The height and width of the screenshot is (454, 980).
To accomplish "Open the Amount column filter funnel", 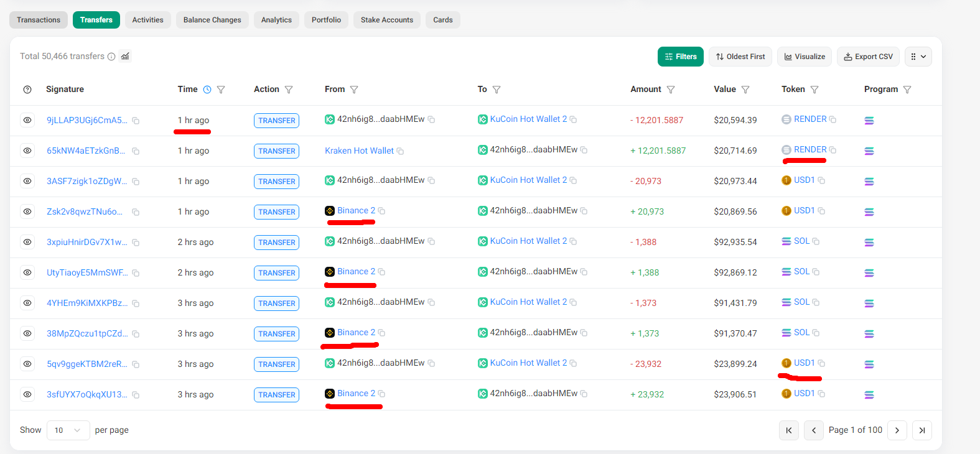I will tap(671, 90).
